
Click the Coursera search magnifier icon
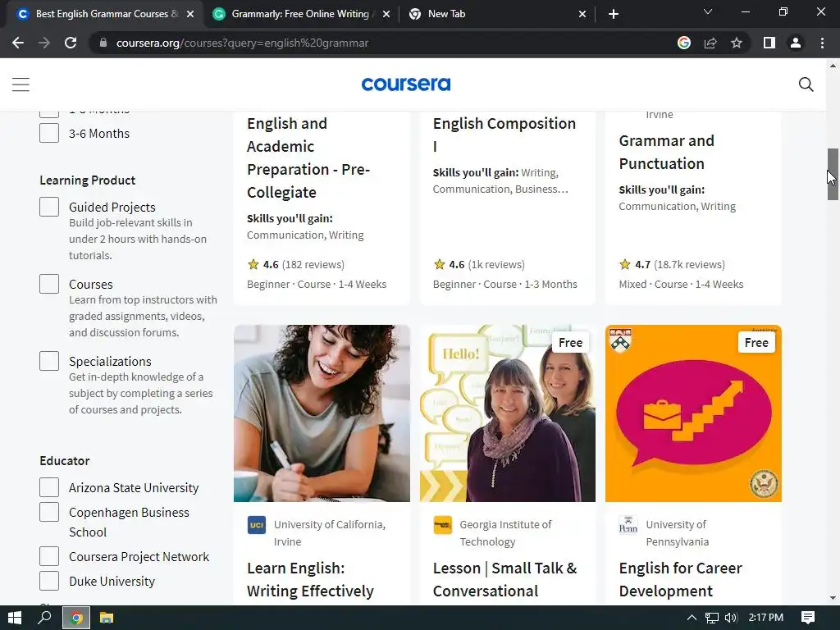click(806, 84)
